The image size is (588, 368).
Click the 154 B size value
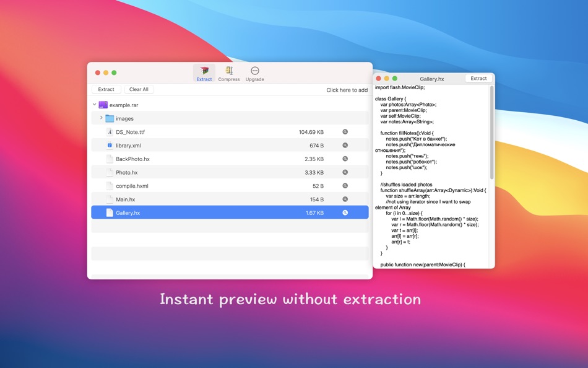click(316, 199)
